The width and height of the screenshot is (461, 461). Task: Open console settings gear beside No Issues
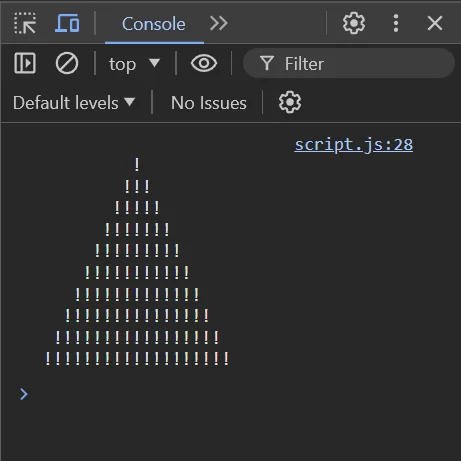coord(290,102)
